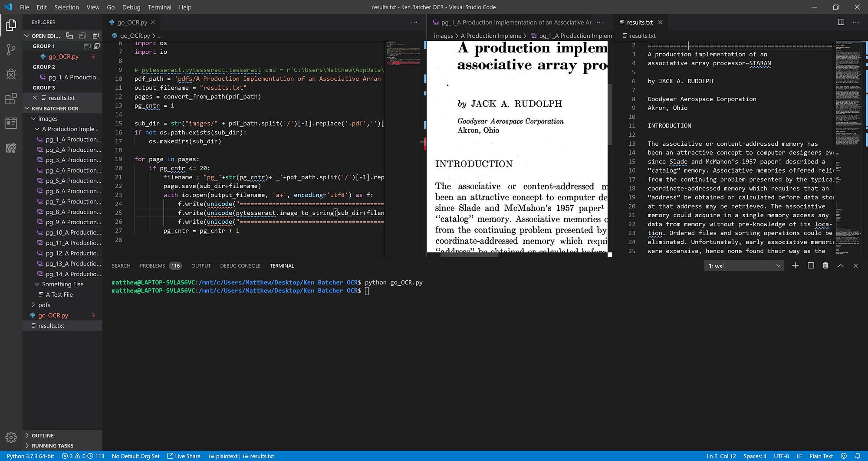Switch to the PROBLEMS tab
The height and width of the screenshot is (461, 868).
pyautogui.click(x=152, y=266)
